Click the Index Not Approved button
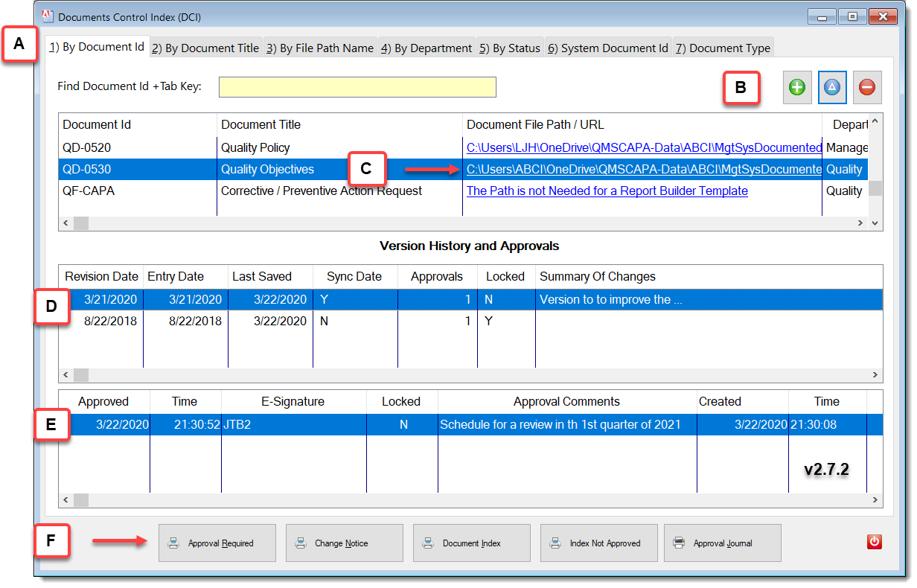The width and height of the screenshot is (917, 588). (599, 543)
